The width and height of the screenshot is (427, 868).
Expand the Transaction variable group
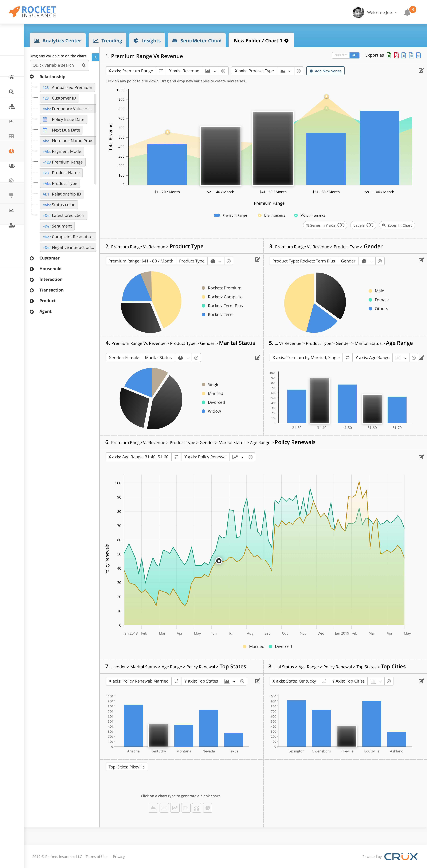(32, 290)
